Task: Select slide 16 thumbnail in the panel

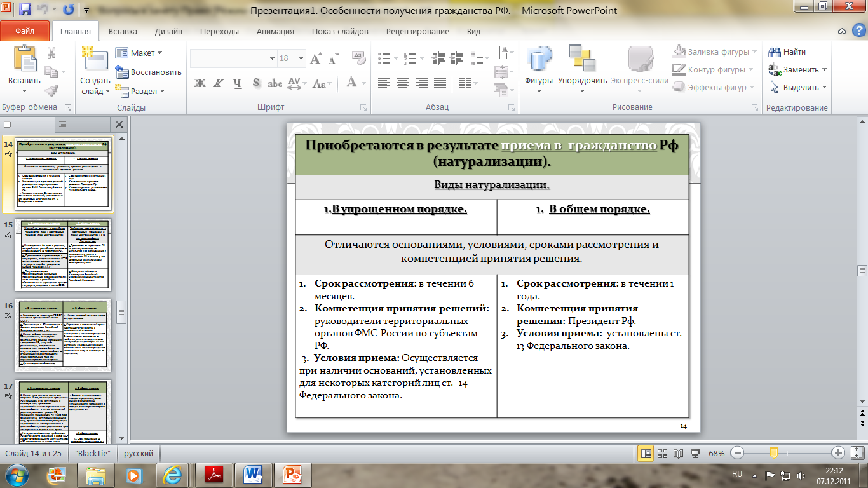Action: pos(64,334)
